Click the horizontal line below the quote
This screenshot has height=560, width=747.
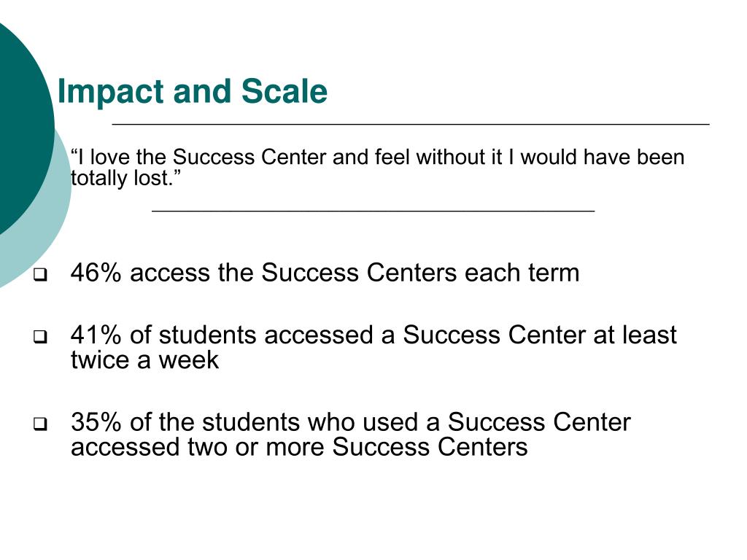373,210
